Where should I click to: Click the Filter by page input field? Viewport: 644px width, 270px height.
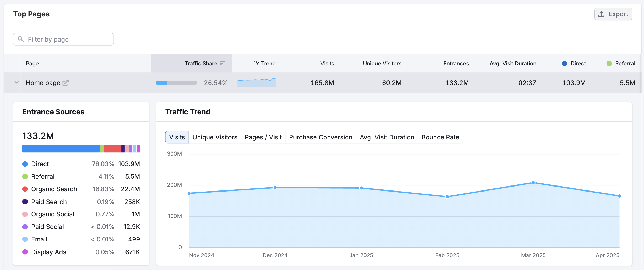coord(68,39)
